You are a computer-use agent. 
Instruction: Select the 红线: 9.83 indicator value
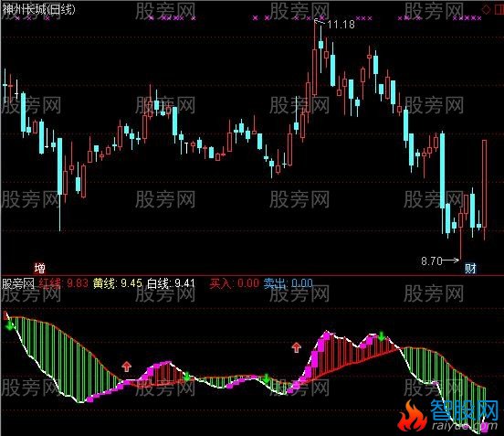(x=63, y=283)
